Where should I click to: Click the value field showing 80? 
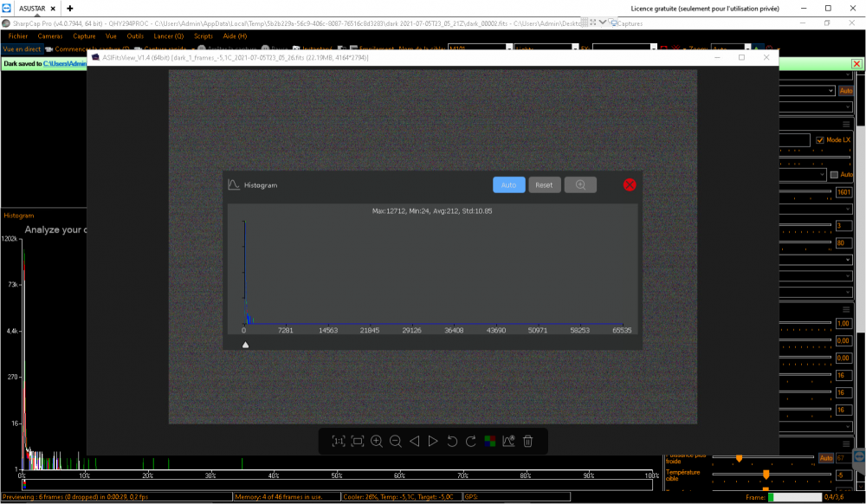[x=843, y=242]
